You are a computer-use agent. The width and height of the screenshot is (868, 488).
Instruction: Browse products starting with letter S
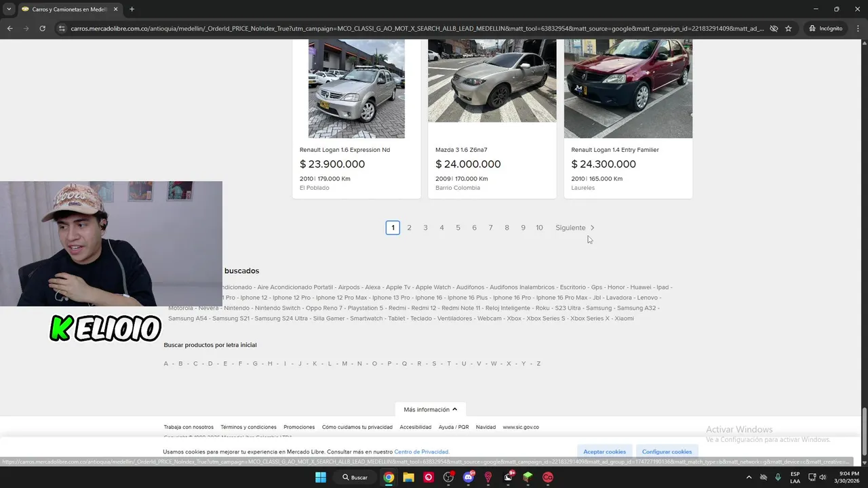(x=434, y=364)
